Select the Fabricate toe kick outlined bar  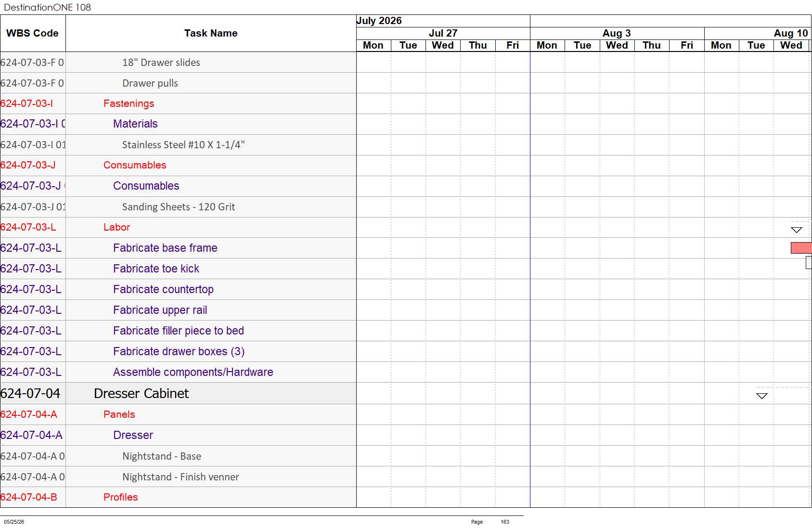tap(809, 262)
